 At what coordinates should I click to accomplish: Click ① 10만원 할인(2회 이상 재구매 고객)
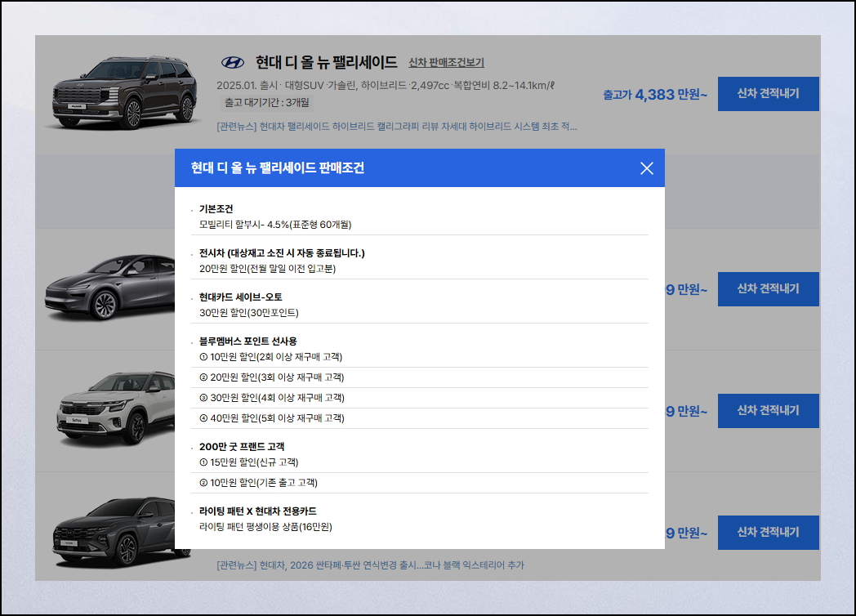click(271, 357)
